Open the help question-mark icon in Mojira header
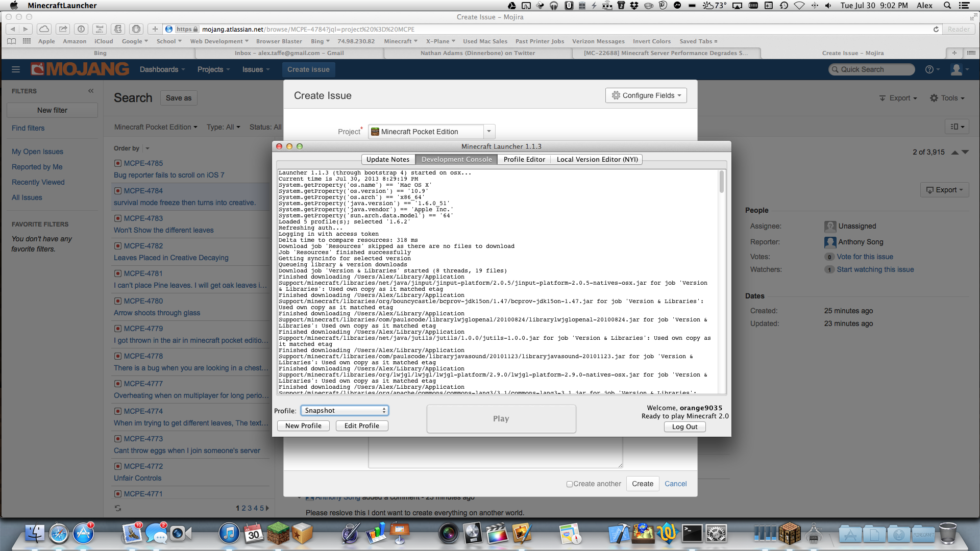 929,69
